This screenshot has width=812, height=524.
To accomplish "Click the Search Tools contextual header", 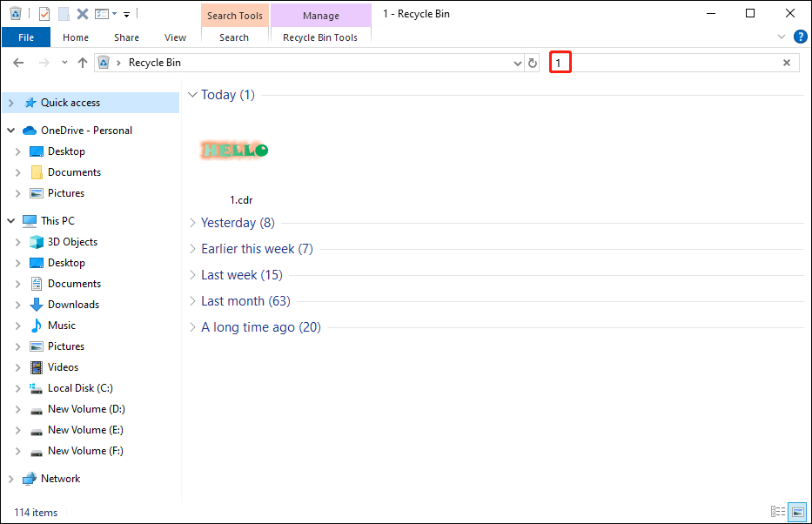I will pos(235,16).
